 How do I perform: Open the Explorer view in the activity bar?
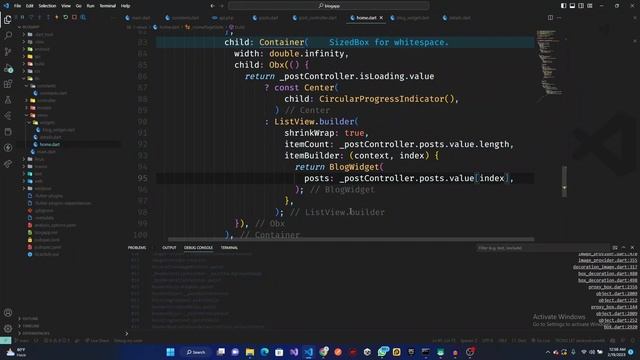pos(8,20)
